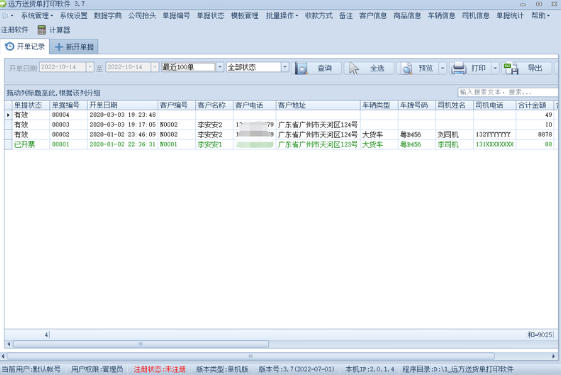Open the start date picker dropdown

[x=90, y=67]
